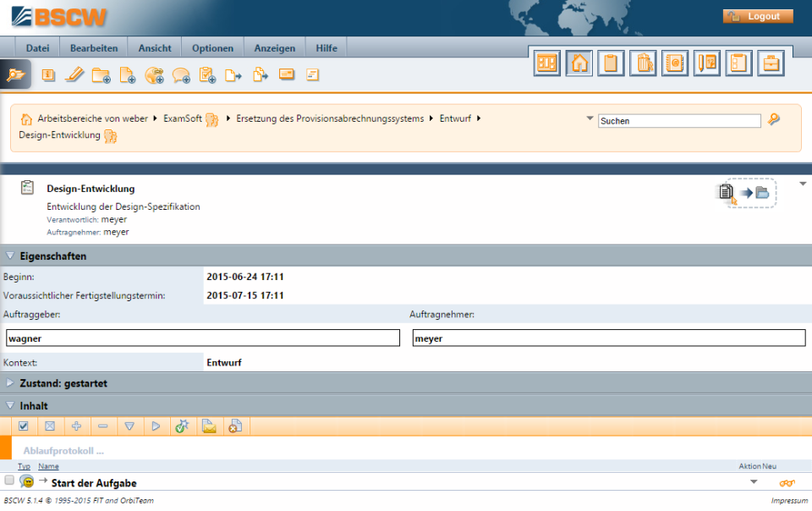Click the new discussion speech-bubble icon
The height and width of the screenshot is (511, 812).
tap(181, 75)
